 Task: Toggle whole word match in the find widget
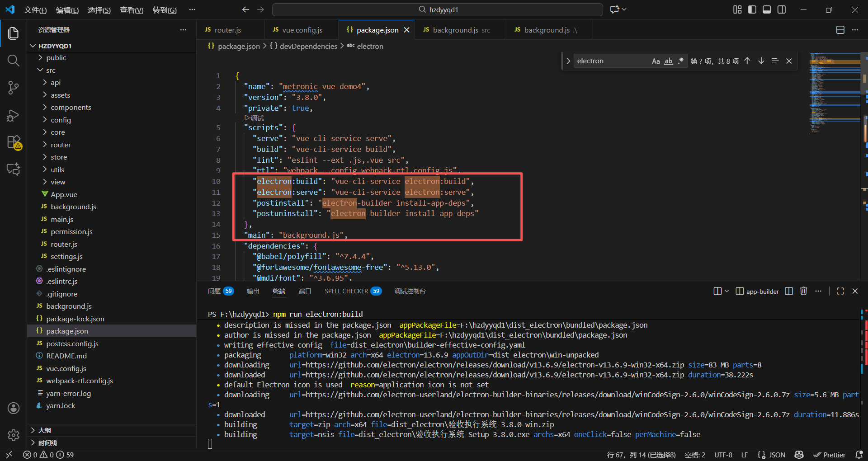669,61
